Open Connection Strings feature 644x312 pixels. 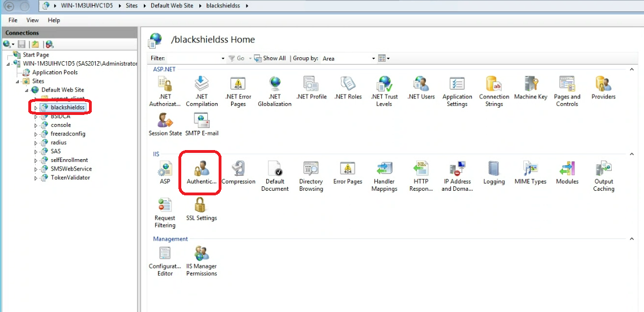[x=494, y=92]
